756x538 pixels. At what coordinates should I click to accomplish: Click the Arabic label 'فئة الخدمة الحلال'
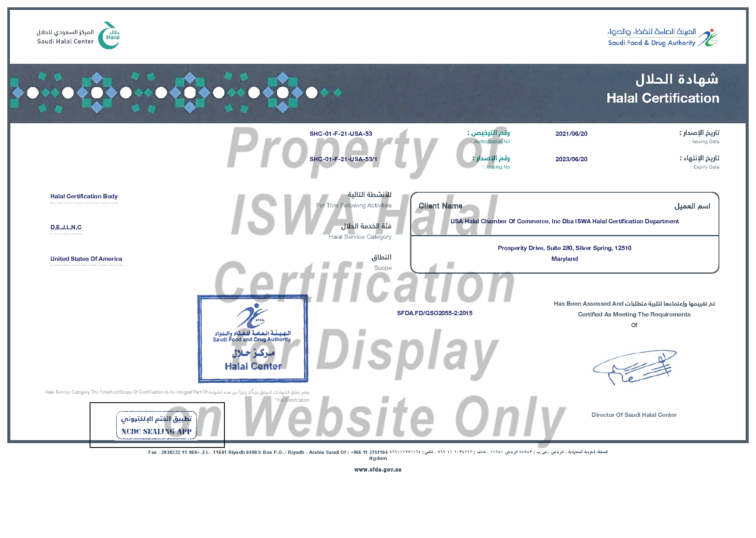coord(366,226)
